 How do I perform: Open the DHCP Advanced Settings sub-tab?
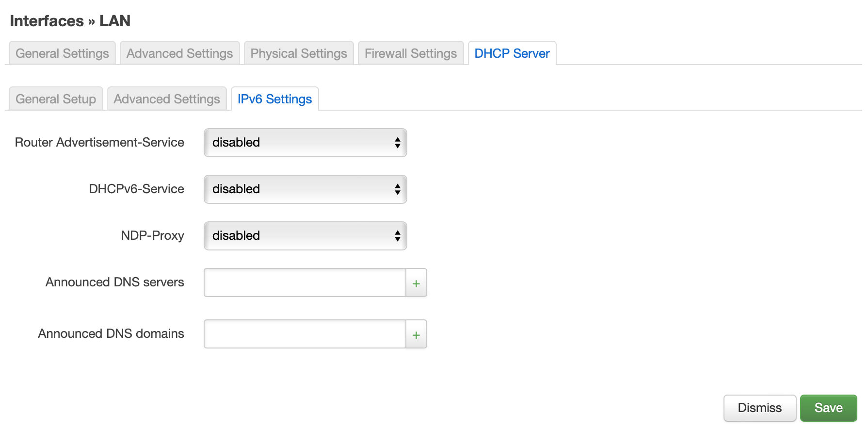coord(167,99)
